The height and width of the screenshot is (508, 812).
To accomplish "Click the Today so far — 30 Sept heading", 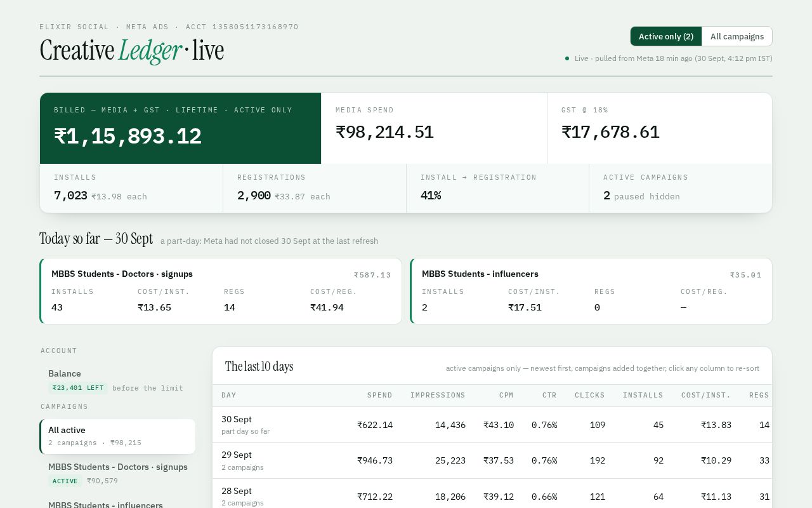I will pyautogui.click(x=96, y=239).
